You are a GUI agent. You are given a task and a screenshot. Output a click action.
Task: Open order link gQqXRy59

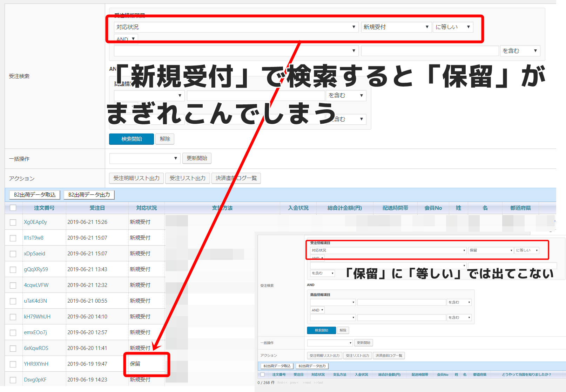pyautogui.click(x=36, y=269)
